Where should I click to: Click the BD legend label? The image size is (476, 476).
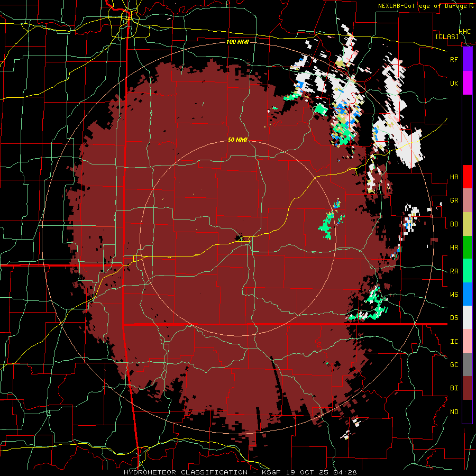tap(454, 224)
